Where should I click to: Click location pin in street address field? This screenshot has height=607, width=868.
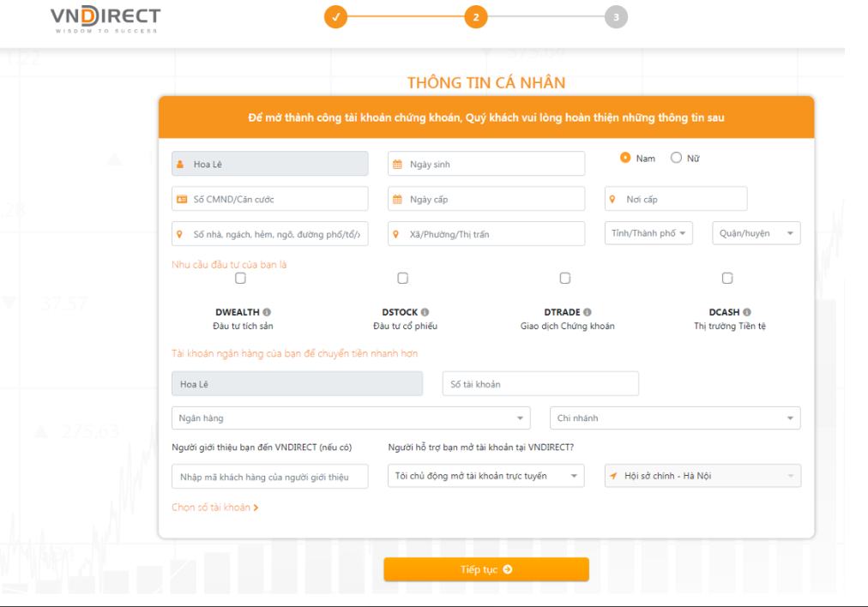pyautogui.click(x=179, y=234)
